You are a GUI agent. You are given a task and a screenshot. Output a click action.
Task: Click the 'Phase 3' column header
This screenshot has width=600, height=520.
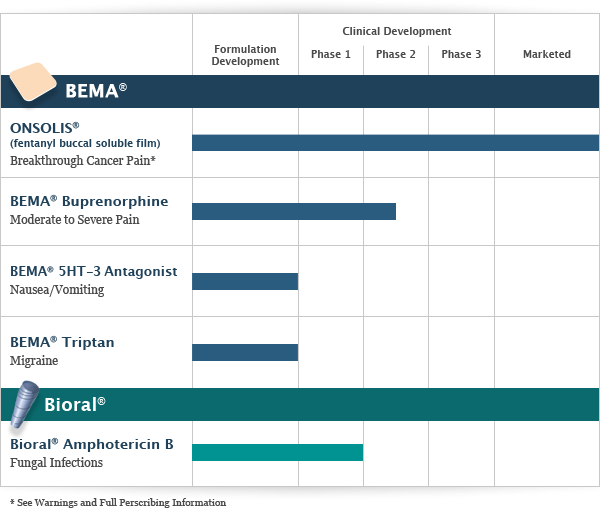pos(461,54)
